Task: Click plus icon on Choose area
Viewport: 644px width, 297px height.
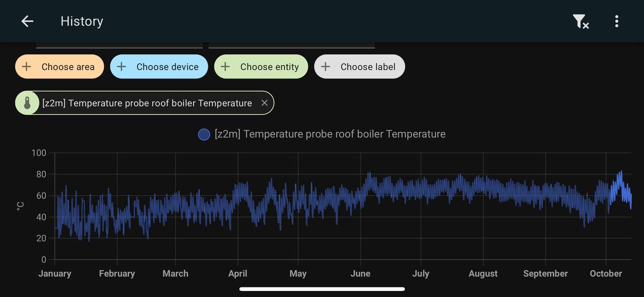Action: click(27, 67)
